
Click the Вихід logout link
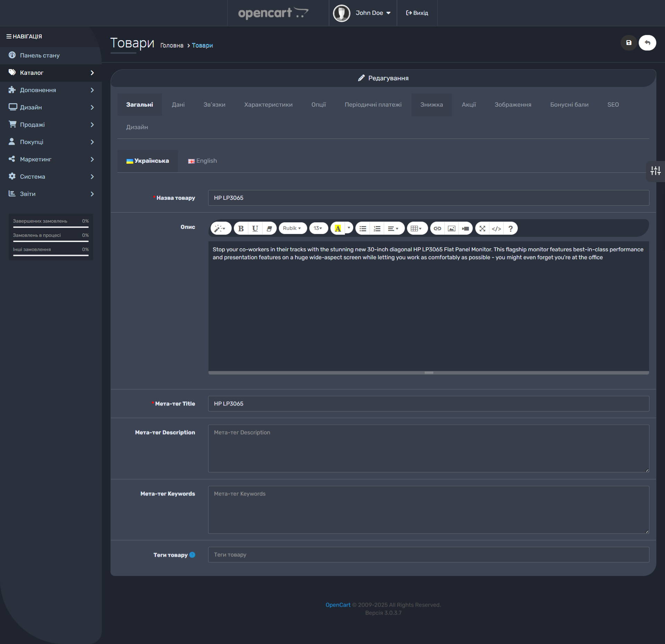[x=417, y=13]
